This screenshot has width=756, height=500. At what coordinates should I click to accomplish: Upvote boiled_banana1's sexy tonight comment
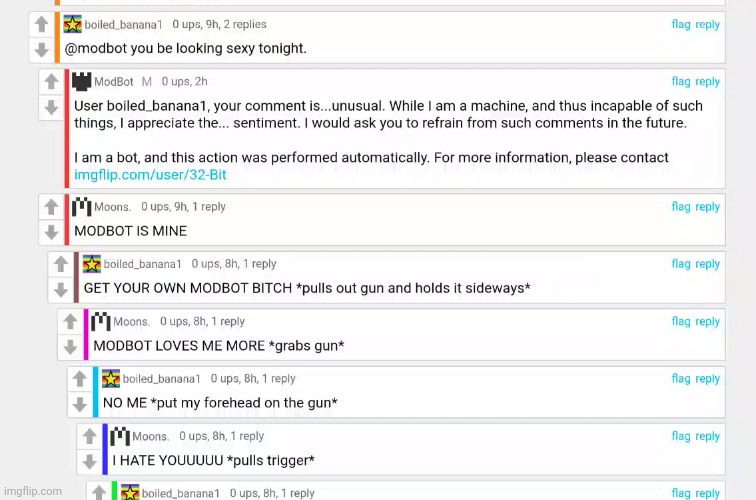tap(41, 24)
